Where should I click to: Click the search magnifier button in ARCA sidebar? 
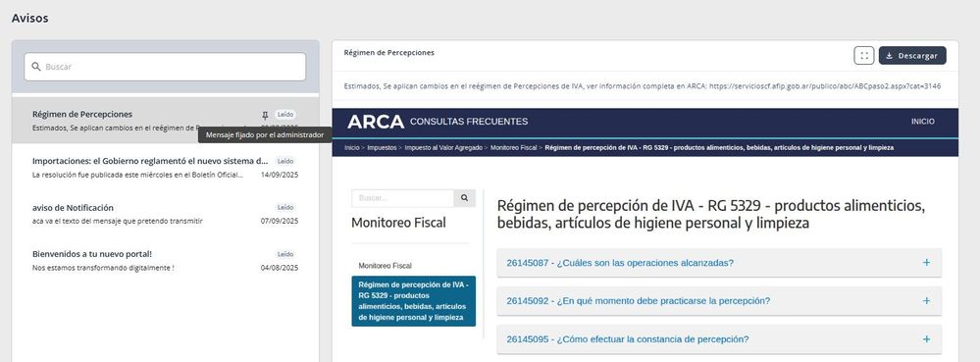coord(464,198)
